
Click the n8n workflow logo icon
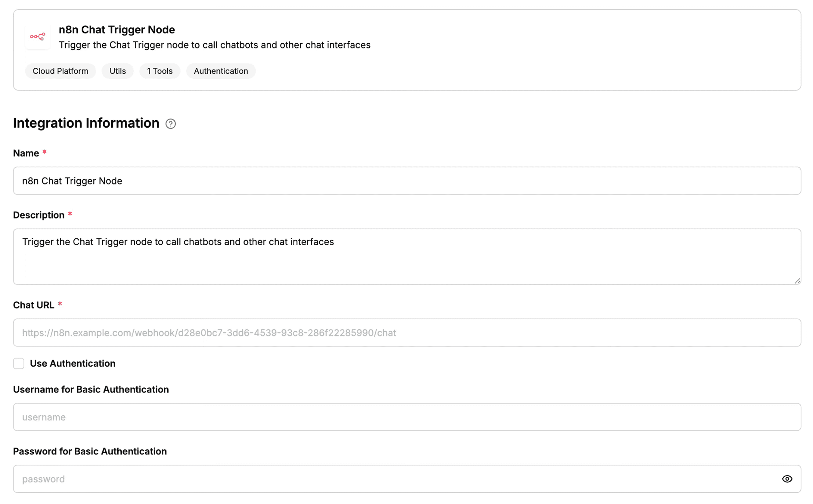click(x=37, y=37)
